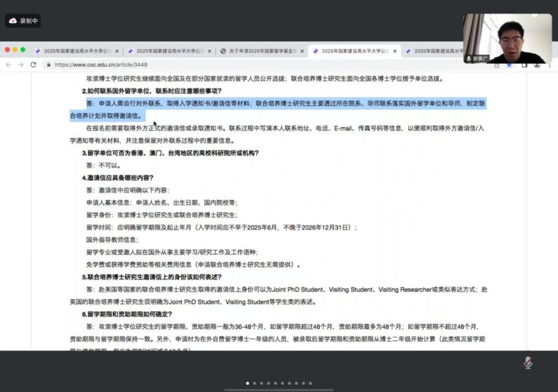Click the muted microphone icon

[x=528, y=362]
